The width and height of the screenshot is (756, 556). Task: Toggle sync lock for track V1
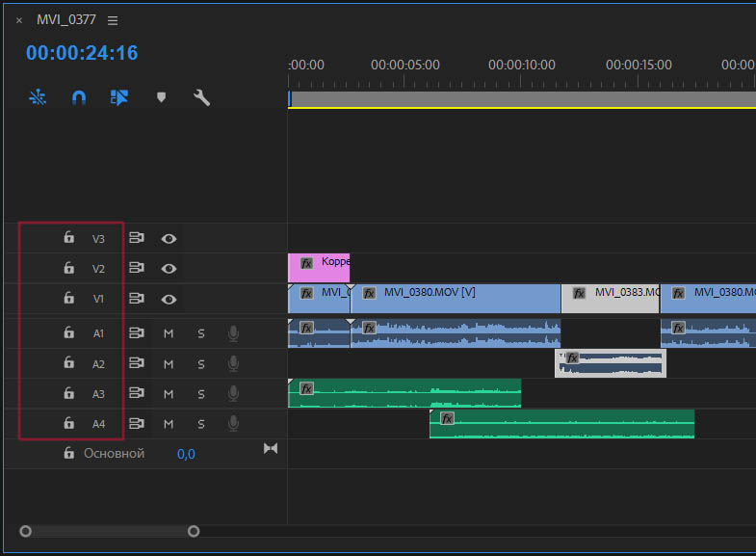click(137, 299)
